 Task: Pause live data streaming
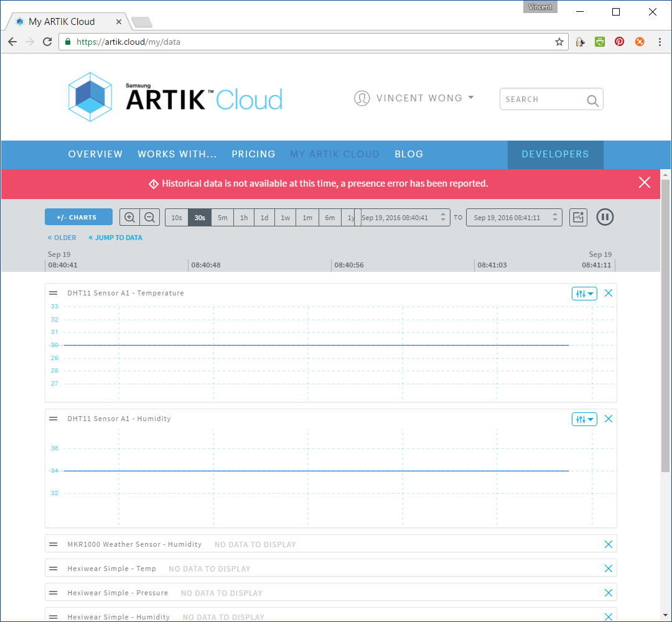point(605,217)
